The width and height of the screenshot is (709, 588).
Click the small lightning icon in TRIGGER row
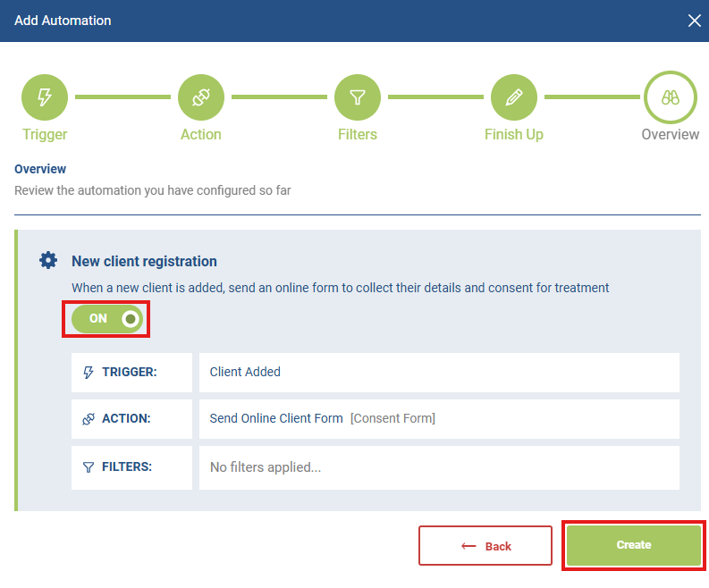point(89,373)
